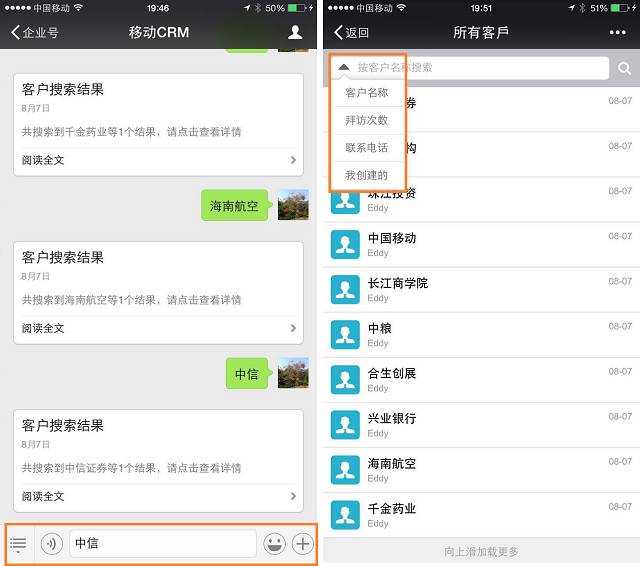Screen dimensions: 640x566
Task: Open 阅读全文 for 中信证券 search result
Action: [158, 496]
